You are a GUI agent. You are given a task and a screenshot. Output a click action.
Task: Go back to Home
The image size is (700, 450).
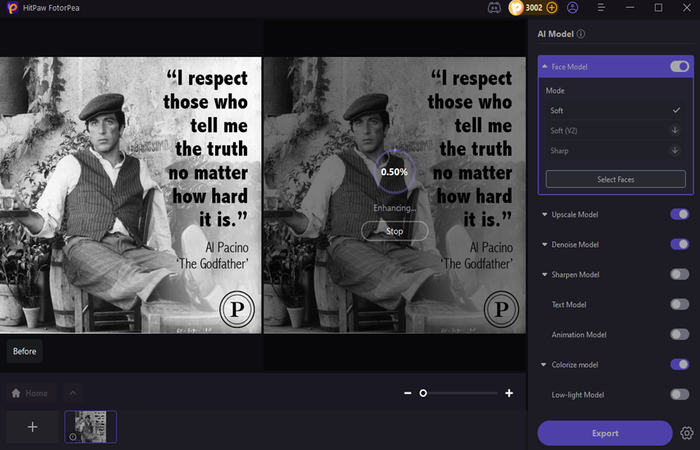click(31, 393)
